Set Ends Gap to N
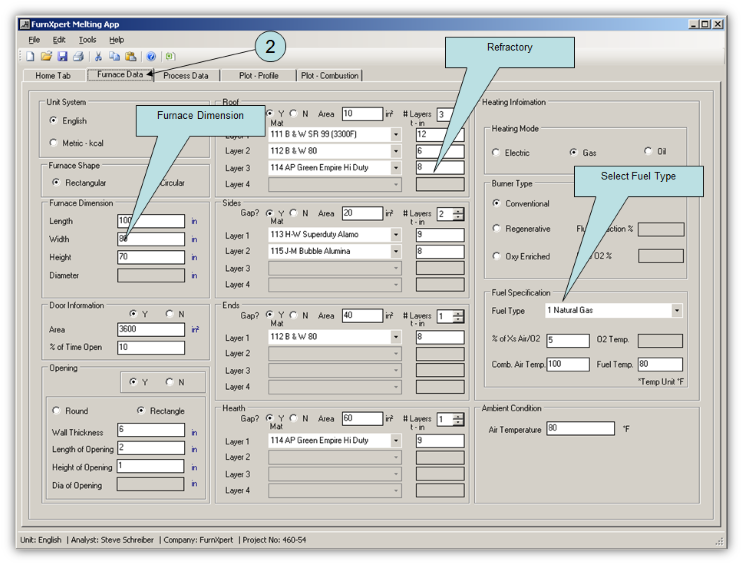 [x=294, y=315]
